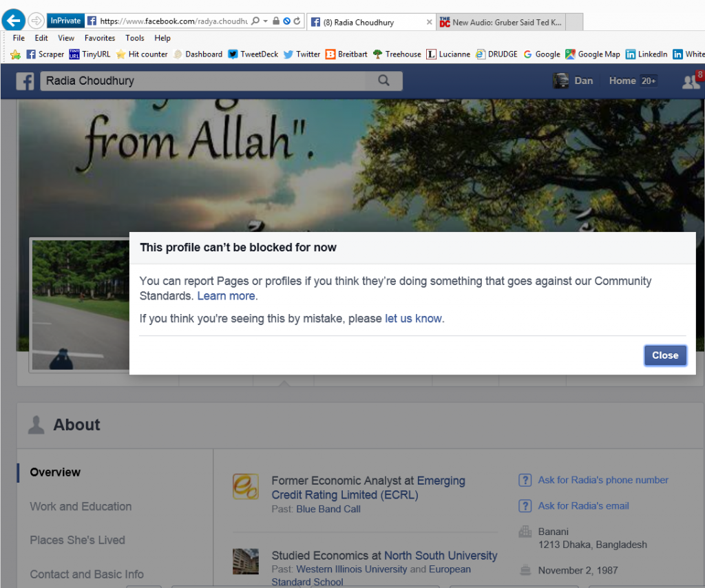Viewport: 705px width, 588px height.
Task: Open the Dashboard favorites link
Action: (x=198, y=54)
